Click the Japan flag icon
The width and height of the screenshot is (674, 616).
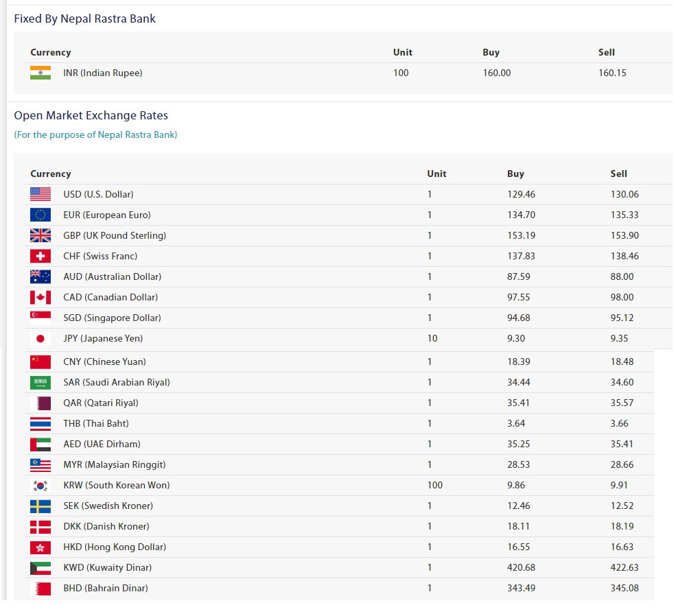pos(40,339)
